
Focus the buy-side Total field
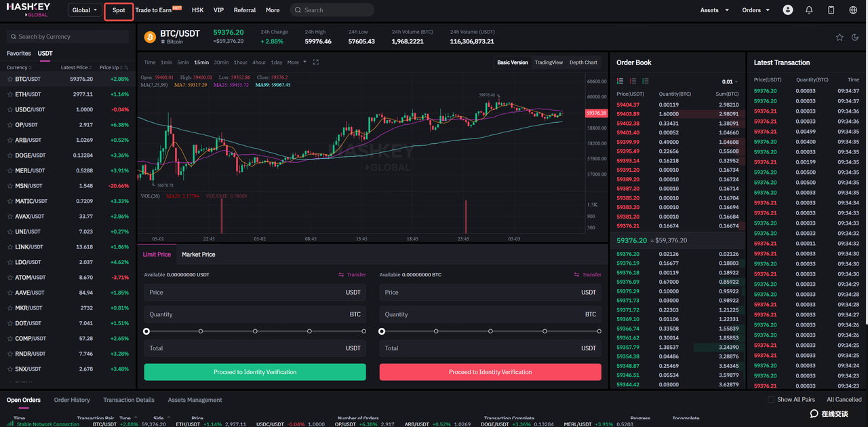click(255, 348)
